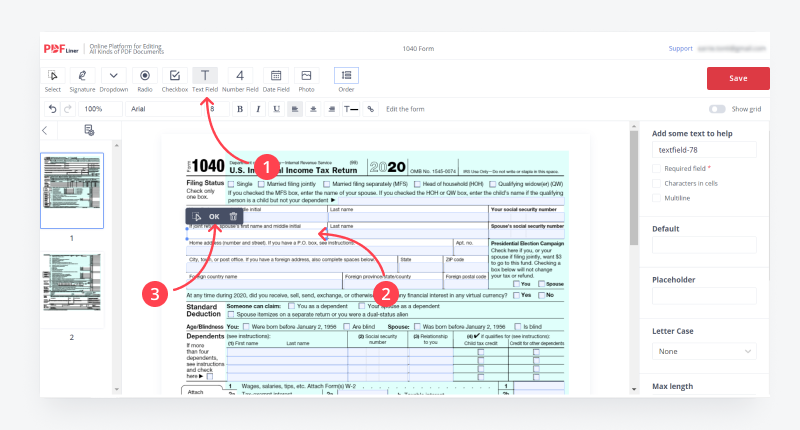Toggle the Show grid switch
This screenshot has width=800, height=430.
coord(717,109)
